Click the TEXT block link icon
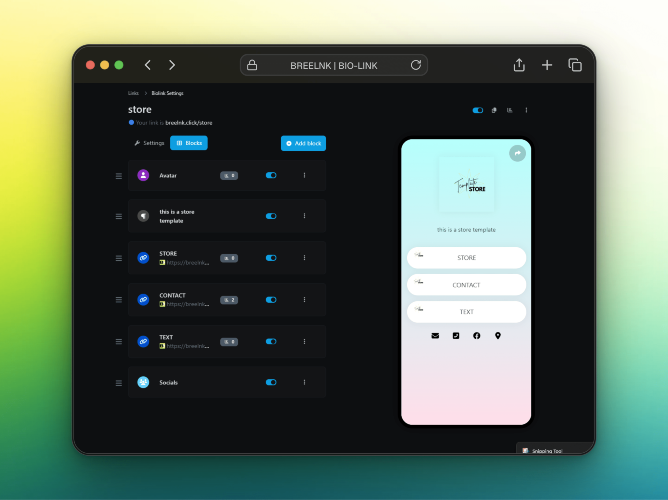 pos(143,341)
